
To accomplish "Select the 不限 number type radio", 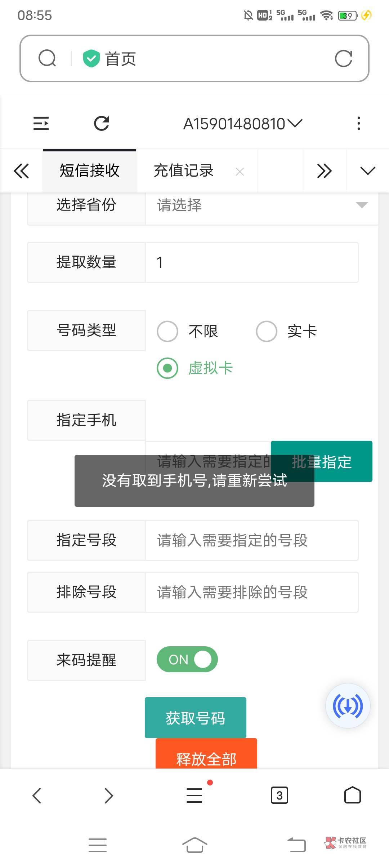I will 167,331.
